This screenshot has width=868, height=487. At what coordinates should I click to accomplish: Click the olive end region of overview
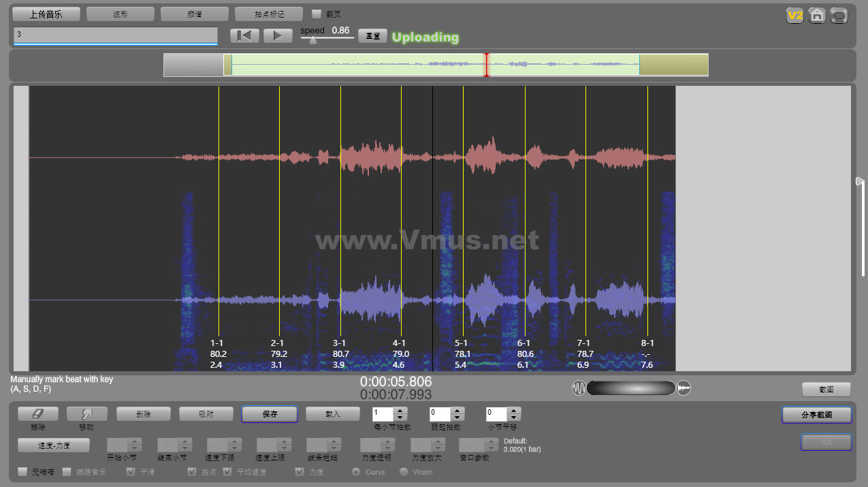click(x=673, y=65)
